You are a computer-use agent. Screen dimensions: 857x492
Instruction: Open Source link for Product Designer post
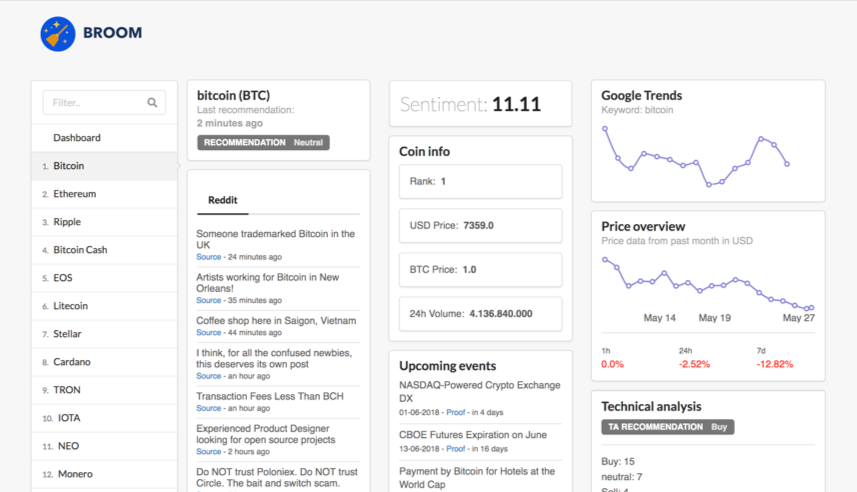point(209,452)
